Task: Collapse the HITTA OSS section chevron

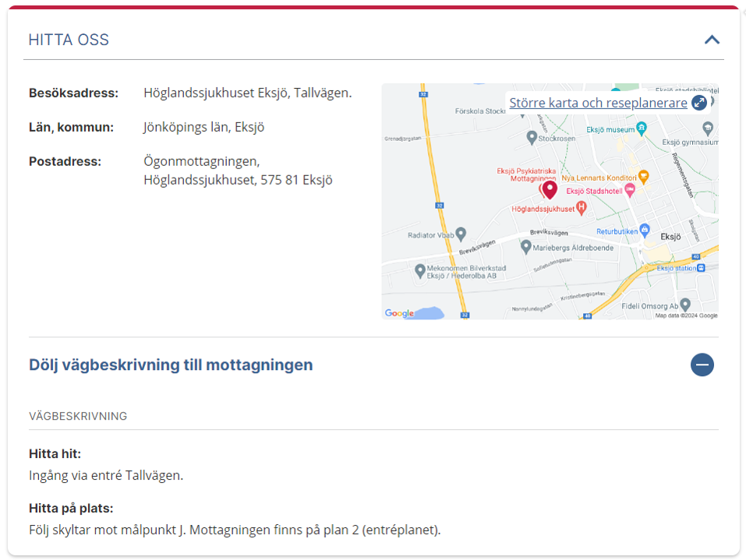Action: pos(712,40)
